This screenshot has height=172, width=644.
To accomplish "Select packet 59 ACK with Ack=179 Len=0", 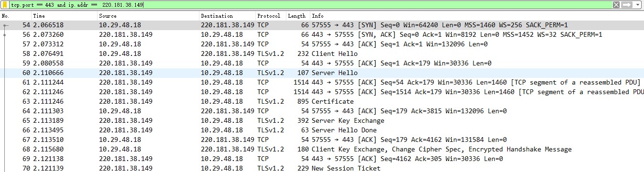I will coord(322,63).
